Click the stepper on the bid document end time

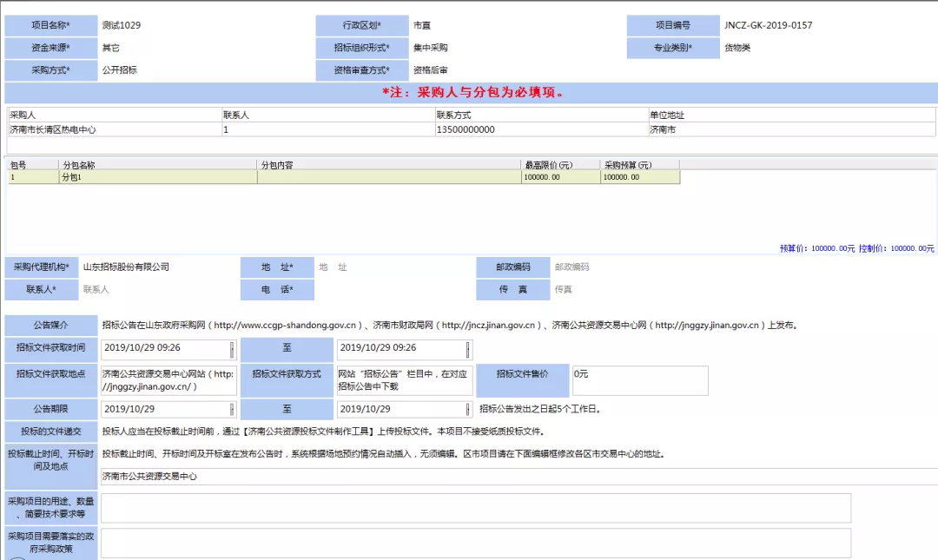pos(468,349)
